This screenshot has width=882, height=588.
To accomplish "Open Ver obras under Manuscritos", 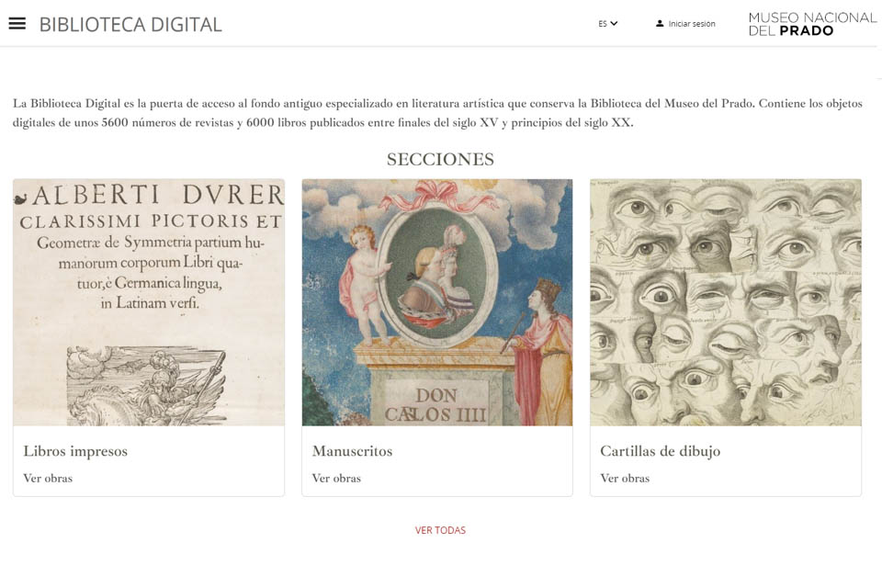I will tap(336, 478).
